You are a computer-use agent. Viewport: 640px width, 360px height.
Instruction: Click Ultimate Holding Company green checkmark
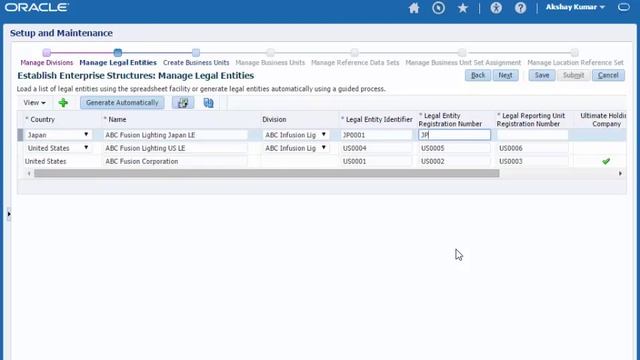[606, 161]
